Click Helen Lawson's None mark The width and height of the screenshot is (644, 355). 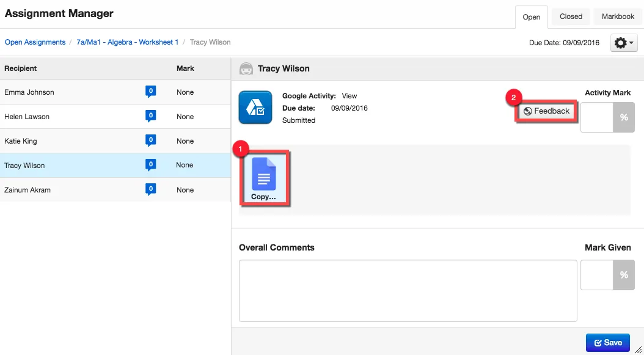tap(185, 117)
